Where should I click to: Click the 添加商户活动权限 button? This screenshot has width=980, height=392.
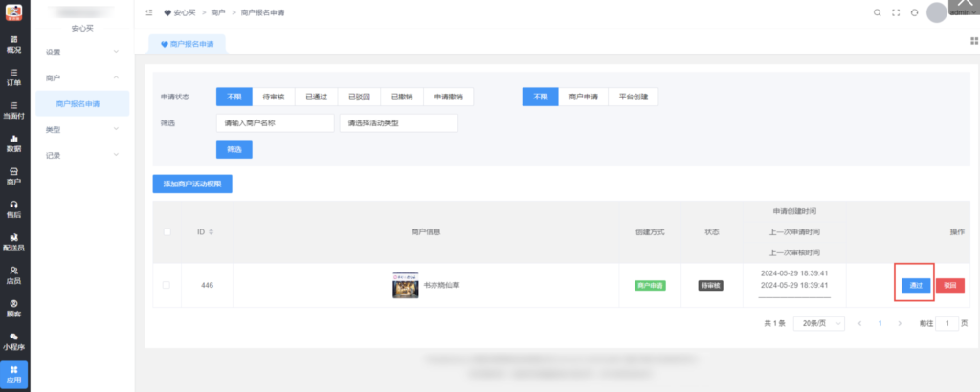click(192, 185)
